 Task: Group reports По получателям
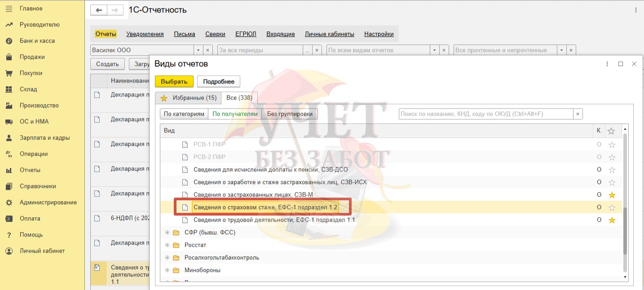click(x=235, y=114)
